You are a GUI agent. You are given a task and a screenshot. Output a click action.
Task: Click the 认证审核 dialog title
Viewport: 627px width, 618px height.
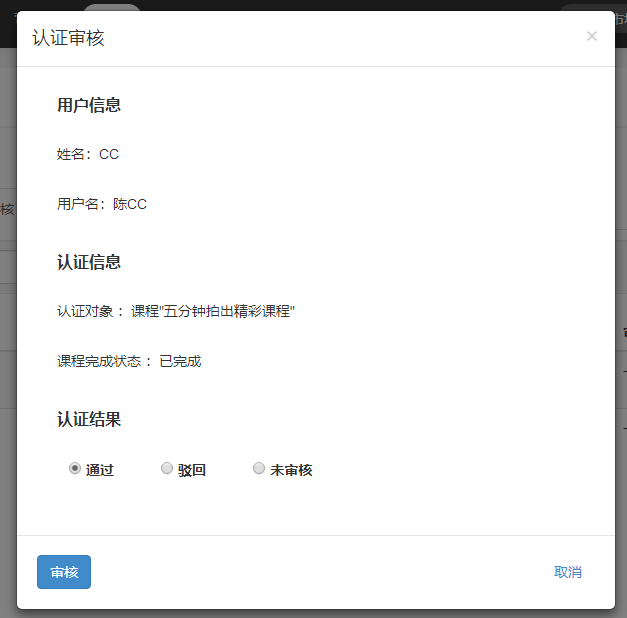(68, 38)
